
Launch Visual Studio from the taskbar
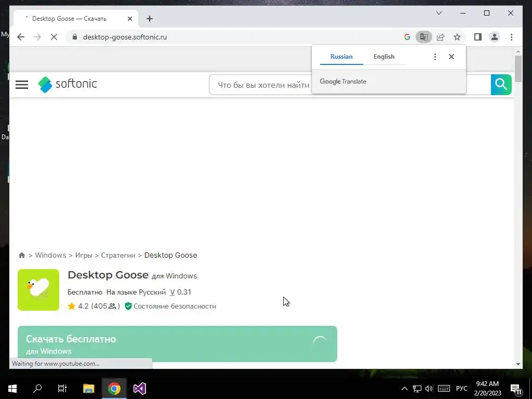click(x=139, y=389)
